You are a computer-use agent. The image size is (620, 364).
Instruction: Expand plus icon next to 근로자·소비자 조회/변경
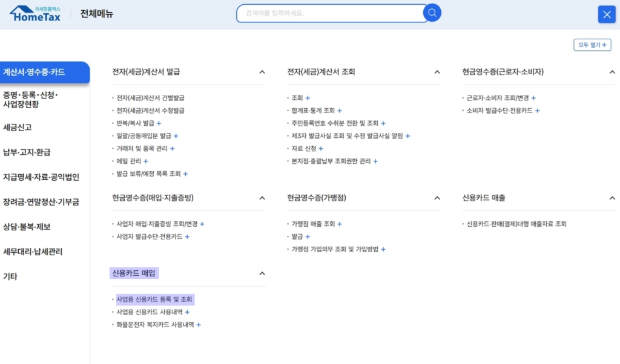click(x=533, y=98)
